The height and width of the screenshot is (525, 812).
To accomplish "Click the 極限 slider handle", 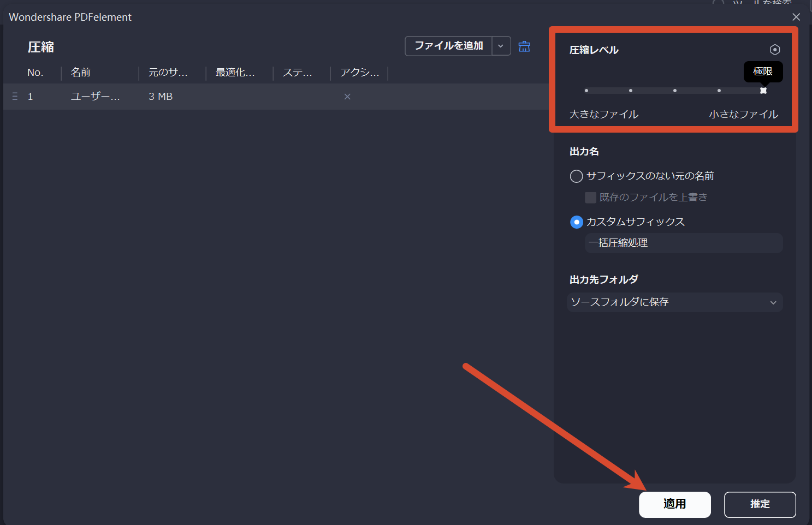I will pyautogui.click(x=763, y=91).
